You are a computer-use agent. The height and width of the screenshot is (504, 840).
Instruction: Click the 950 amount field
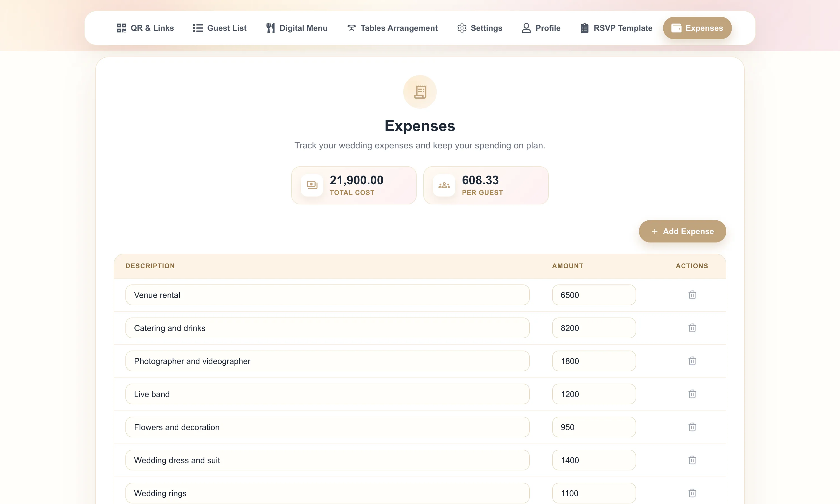[594, 427]
